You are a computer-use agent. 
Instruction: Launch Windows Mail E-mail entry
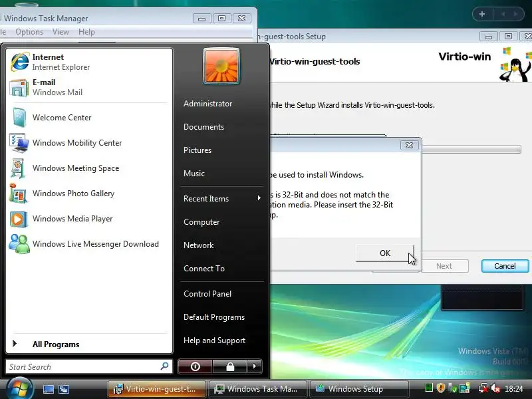pos(89,87)
